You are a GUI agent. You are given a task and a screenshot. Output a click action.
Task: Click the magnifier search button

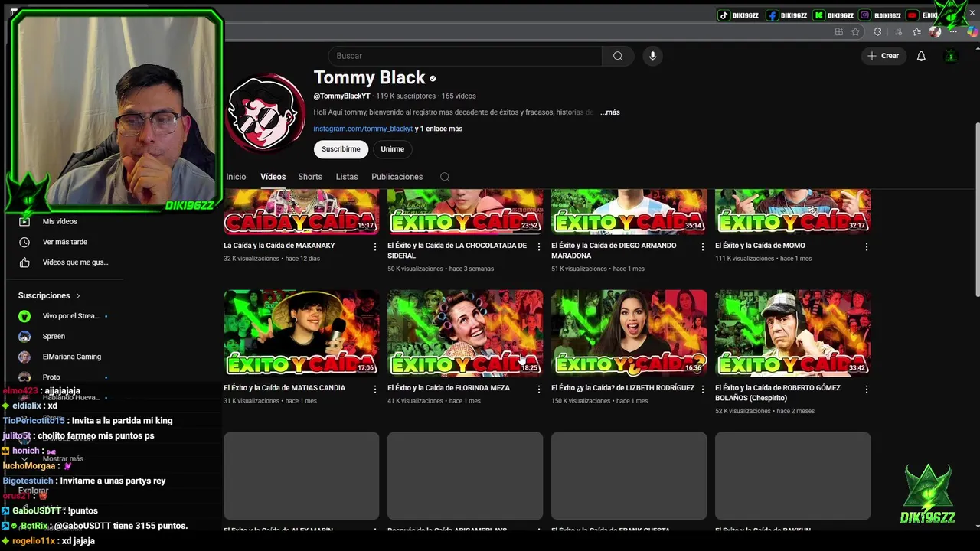tap(618, 56)
